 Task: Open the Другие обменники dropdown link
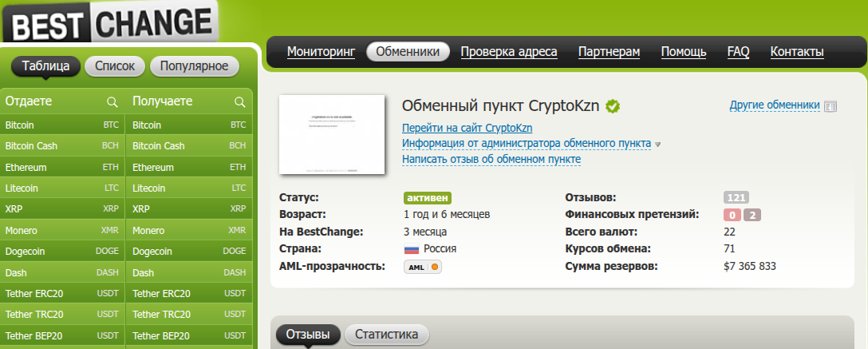[x=775, y=105]
